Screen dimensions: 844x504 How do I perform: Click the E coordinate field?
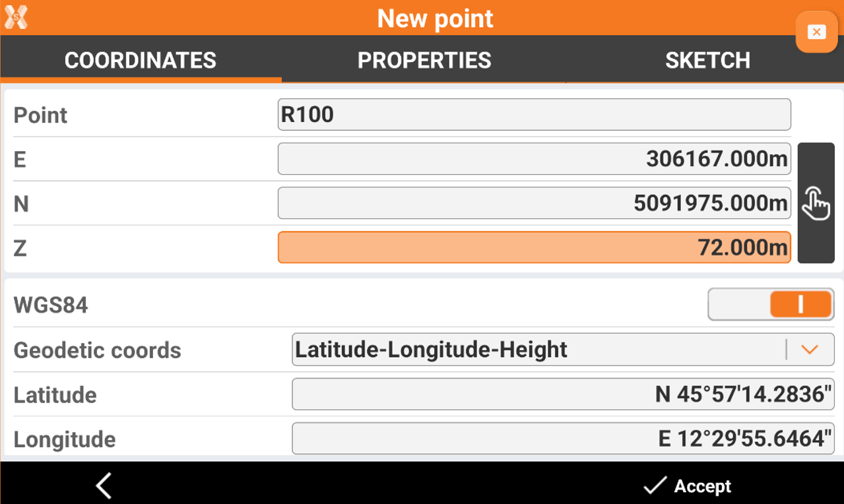534,159
